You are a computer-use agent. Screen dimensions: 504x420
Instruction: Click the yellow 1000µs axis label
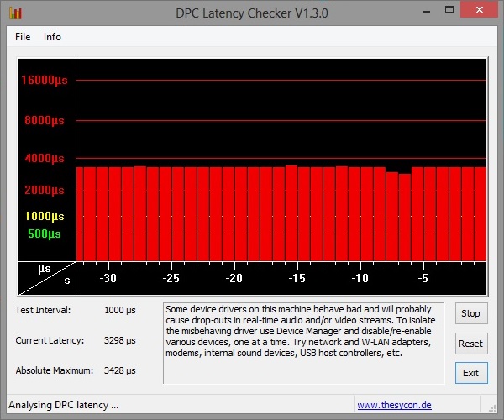[x=45, y=216]
